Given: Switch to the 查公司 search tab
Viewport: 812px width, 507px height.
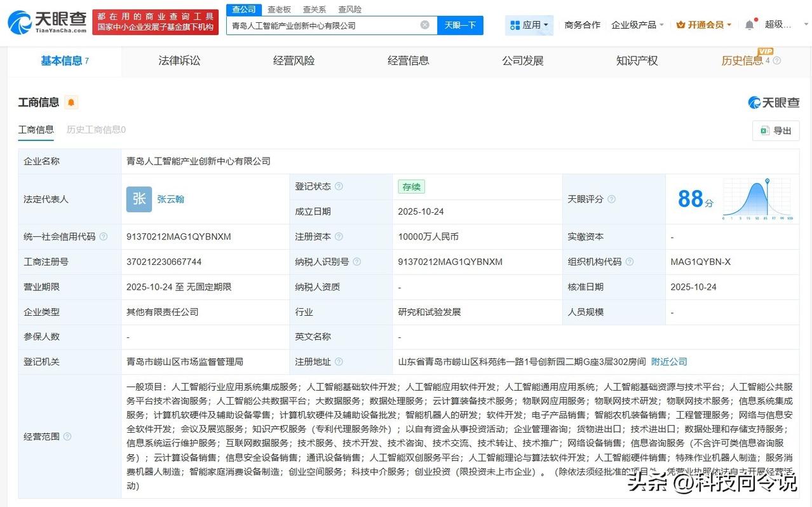Looking at the screenshot, I should 243,10.
